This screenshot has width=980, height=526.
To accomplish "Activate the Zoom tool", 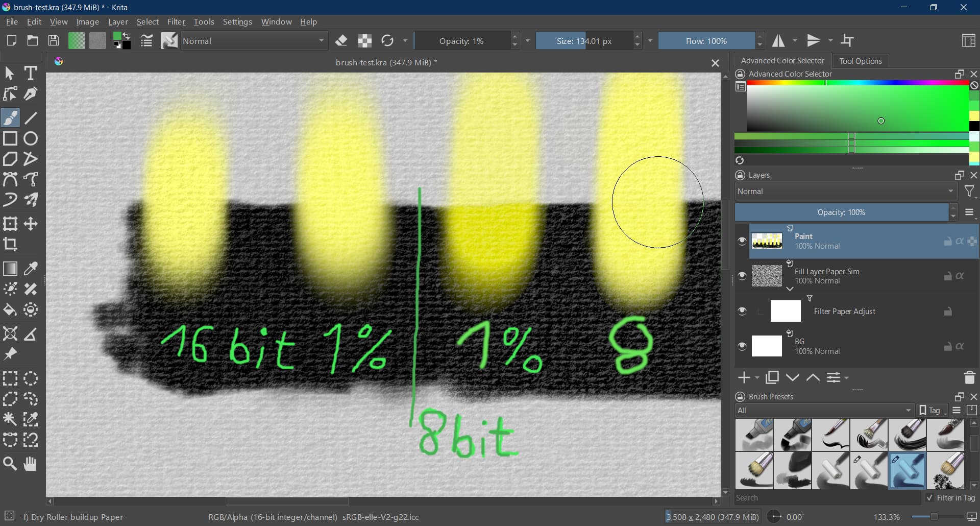I will (x=10, y=464).
